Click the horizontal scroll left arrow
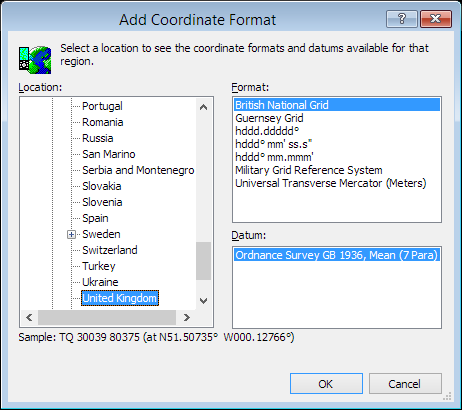 click(x=29, y=318)
